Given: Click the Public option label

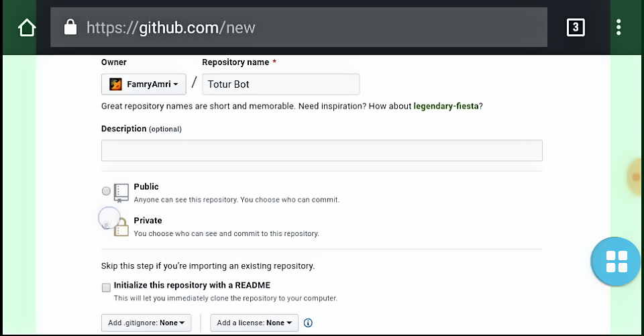Looking at the screenshot, I should [146, 186].
